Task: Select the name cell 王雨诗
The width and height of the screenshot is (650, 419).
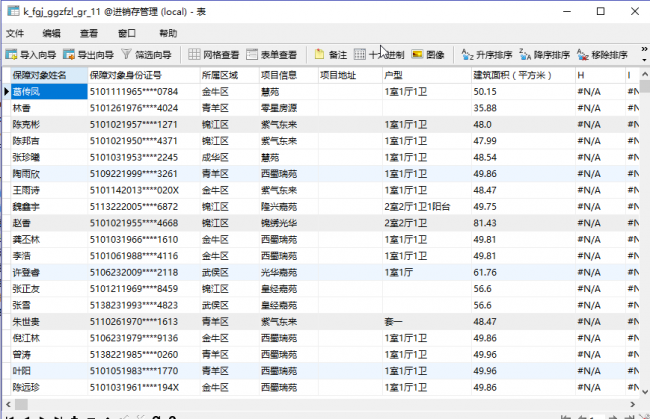Action: pyautogui.click(x=49, y=190)
